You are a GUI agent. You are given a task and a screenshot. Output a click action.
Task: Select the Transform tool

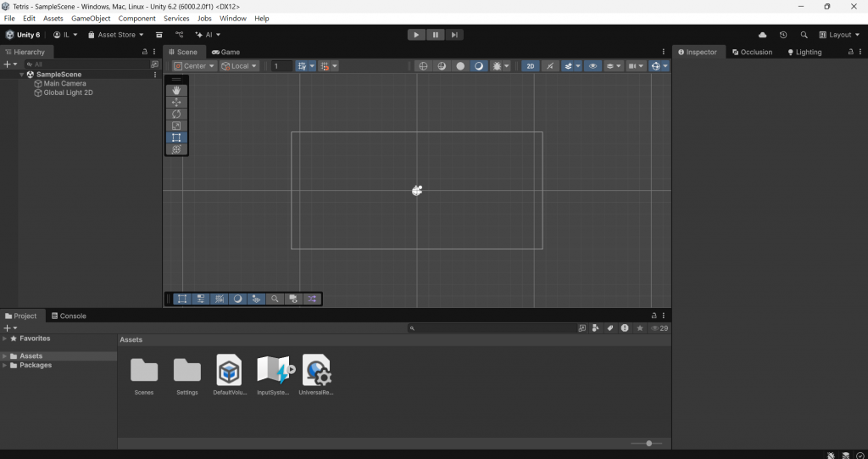coord(176,149)
